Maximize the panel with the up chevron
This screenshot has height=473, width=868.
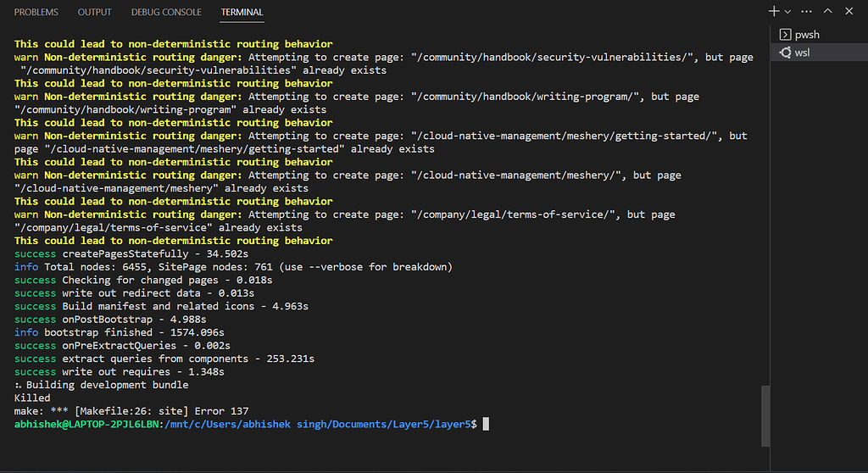click(827, 11)
